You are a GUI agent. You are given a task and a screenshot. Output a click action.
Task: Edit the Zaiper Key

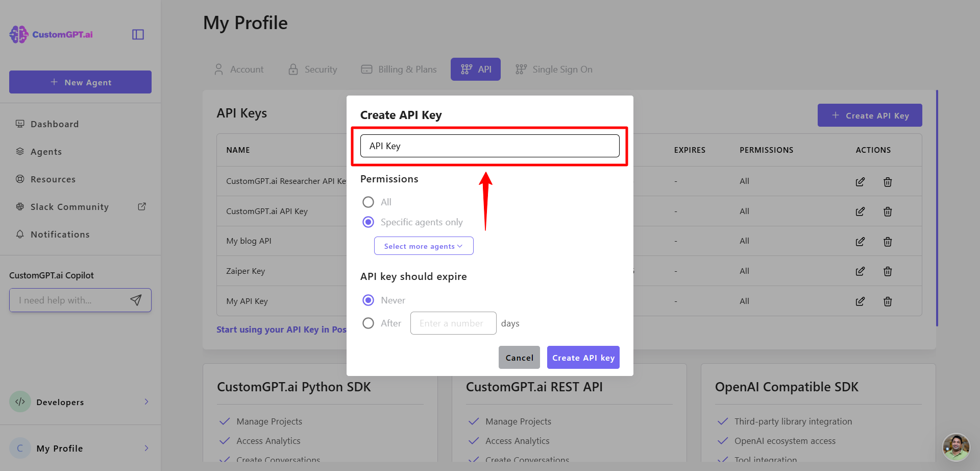point(860,271)
